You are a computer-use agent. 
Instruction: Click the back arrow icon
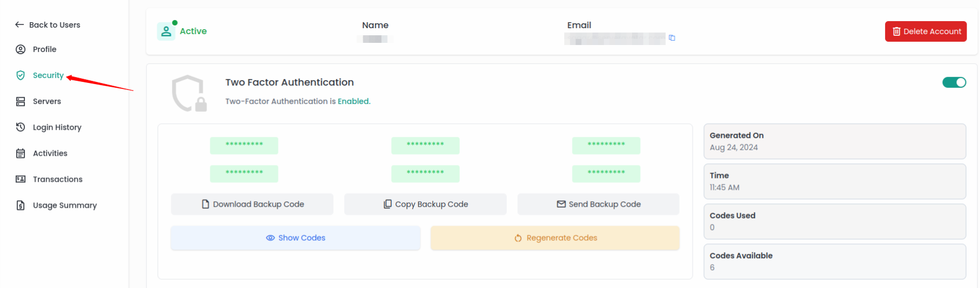click(x=20, y=25)
